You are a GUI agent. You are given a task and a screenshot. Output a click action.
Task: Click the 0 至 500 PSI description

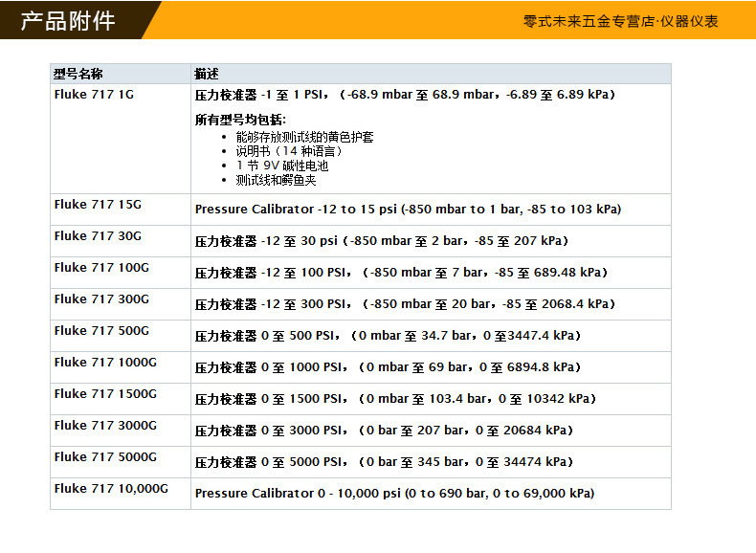[x=388, y=336]
